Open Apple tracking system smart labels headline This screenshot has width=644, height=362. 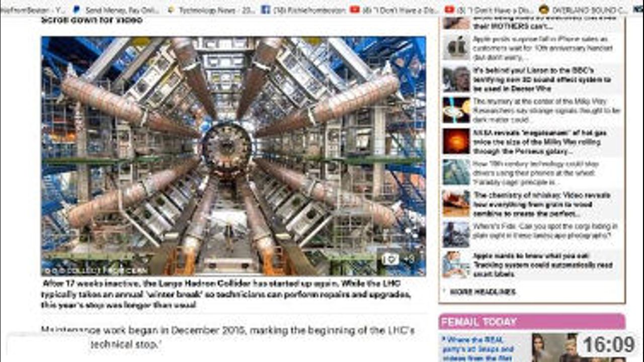click(542, 265)
